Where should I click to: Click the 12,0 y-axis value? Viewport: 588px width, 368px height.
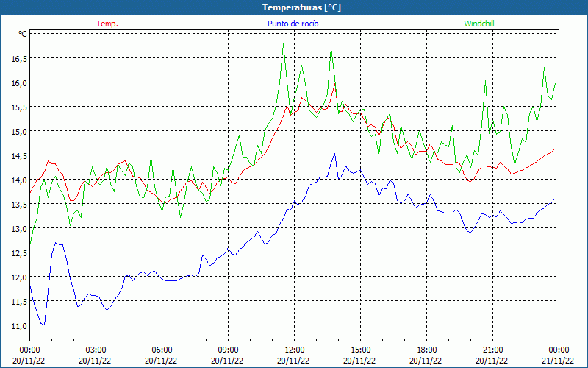19,277
